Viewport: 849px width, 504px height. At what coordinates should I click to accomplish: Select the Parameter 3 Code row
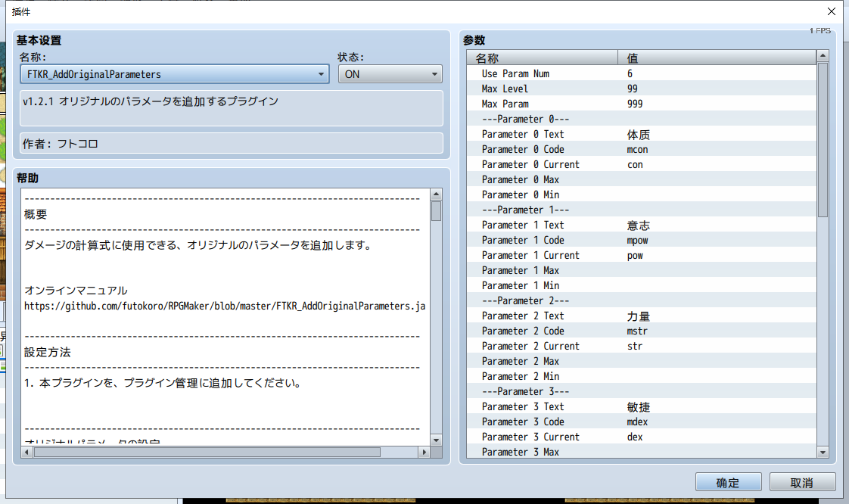point(642,422)
